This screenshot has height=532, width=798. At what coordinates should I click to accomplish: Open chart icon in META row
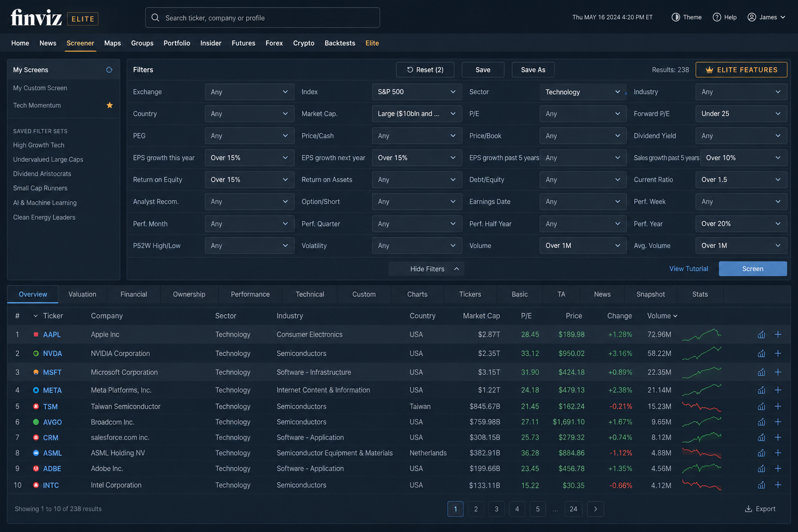point(761,390)
